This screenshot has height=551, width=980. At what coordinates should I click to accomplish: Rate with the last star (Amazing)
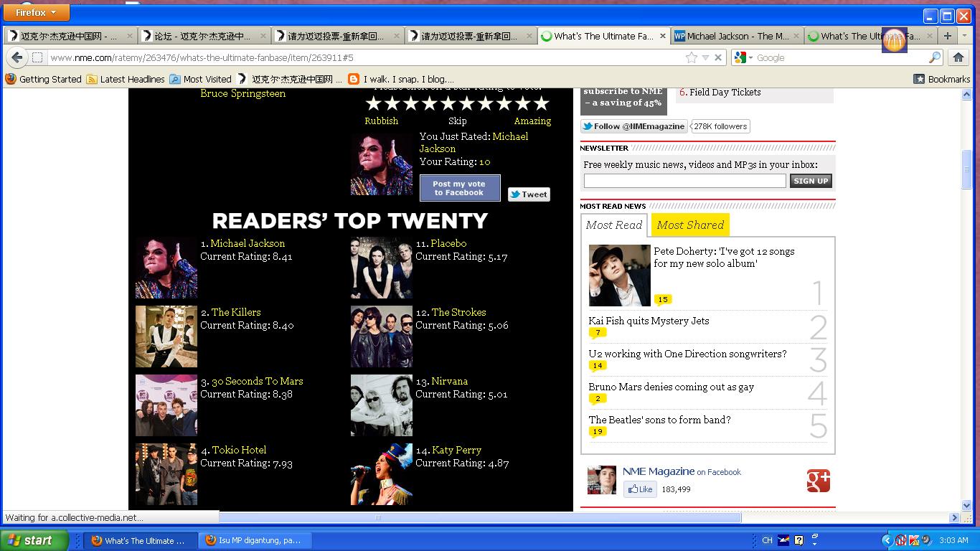[542, 104]
